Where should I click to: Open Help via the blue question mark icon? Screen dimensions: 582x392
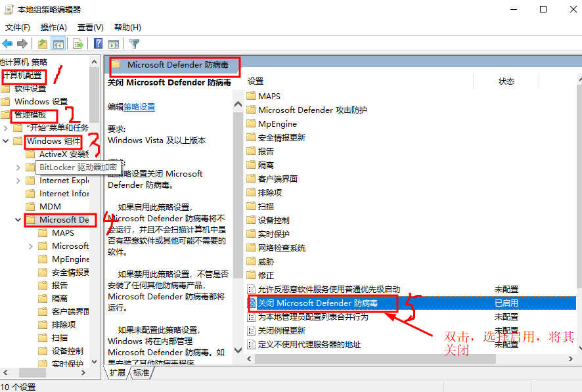tap(98, 43)
